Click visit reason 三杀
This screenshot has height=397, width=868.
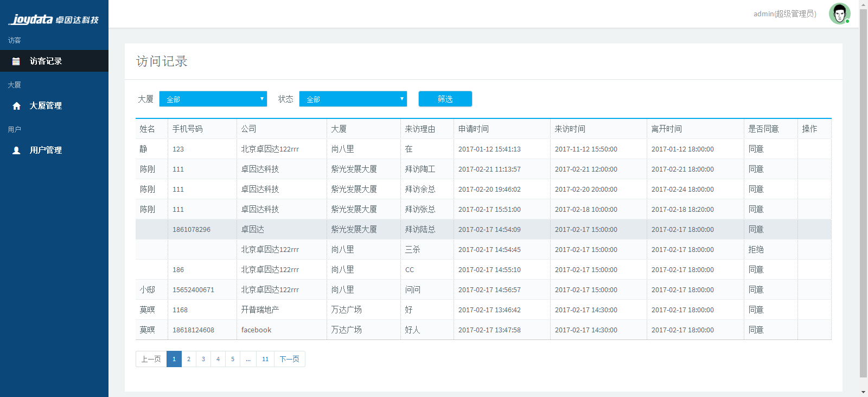pos(413,249)
